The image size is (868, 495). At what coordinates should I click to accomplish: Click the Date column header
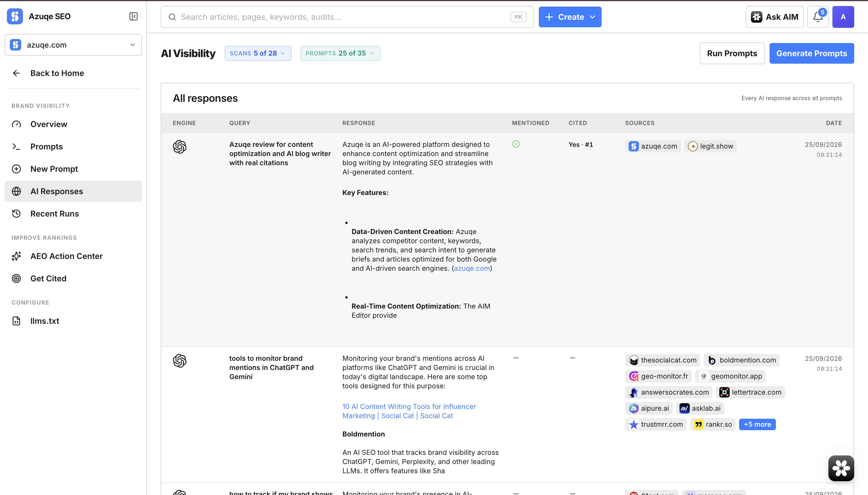[834, 123]
